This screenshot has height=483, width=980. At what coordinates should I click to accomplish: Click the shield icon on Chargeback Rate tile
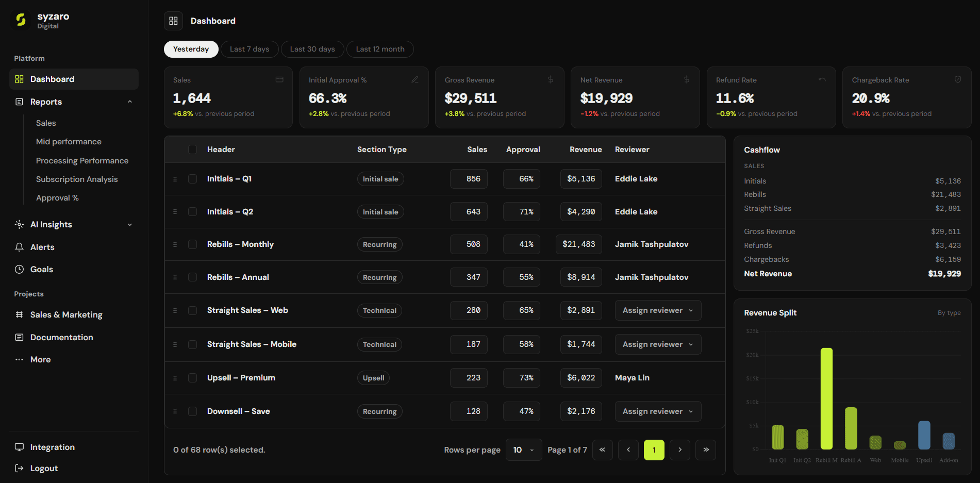tap(958, 79)
